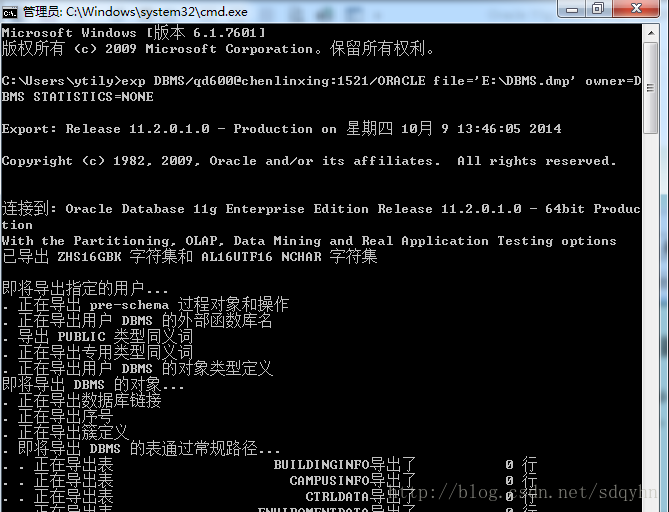Close the cmd.exe window
The height and width of the screenshot is (512, 669).
[636, 9]
